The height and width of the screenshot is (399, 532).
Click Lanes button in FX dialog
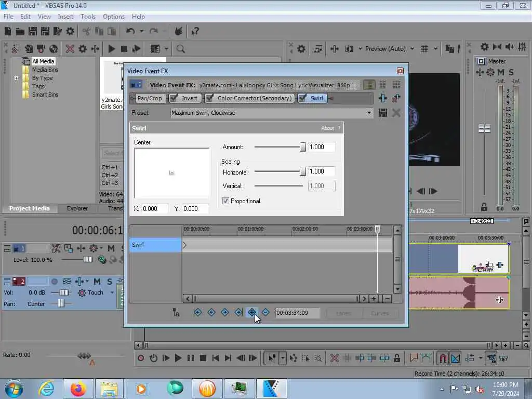tap(344, 313)
